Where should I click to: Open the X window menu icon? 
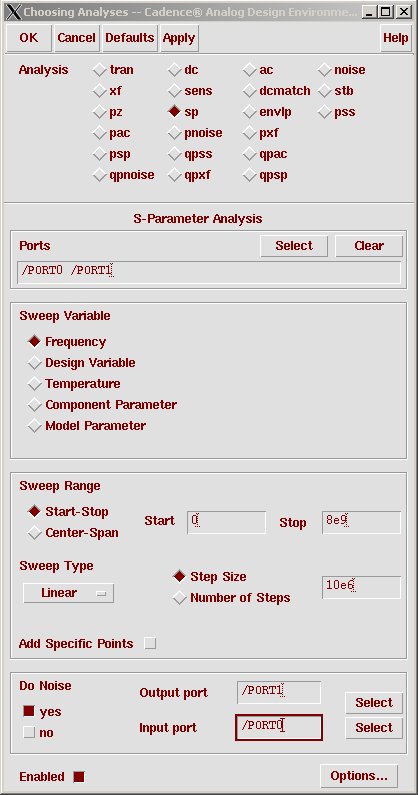pyautogui.click(x=15, y=11)
